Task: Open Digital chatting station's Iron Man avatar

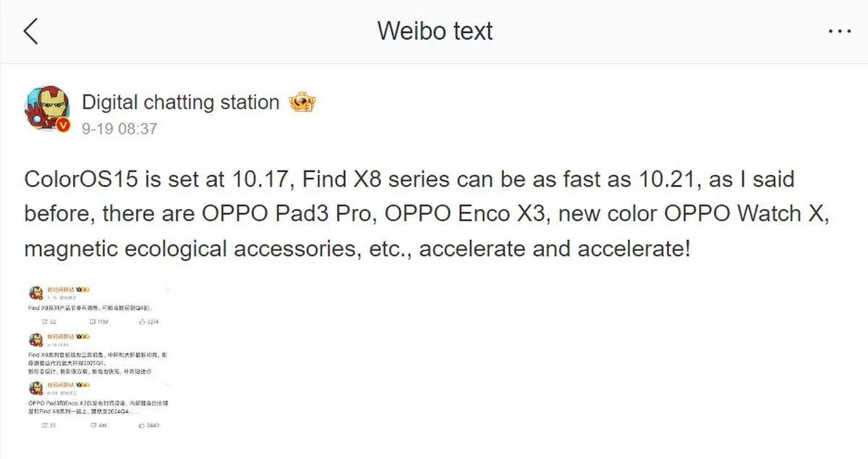Action: (48, 110)
